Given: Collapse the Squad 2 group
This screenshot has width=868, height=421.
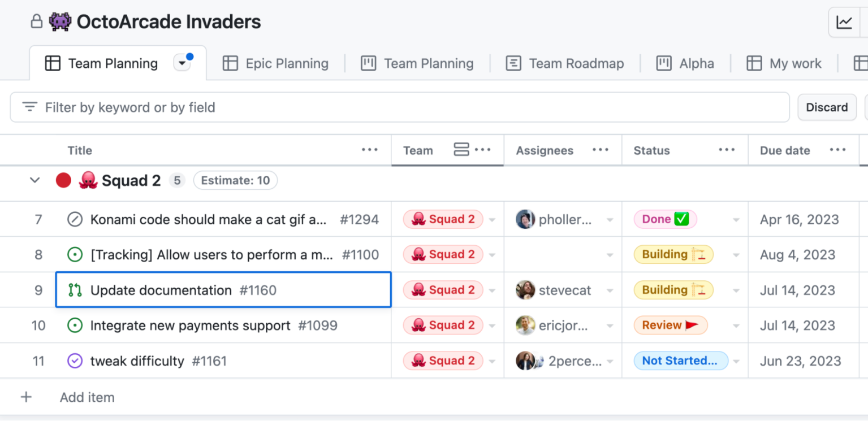Looking at the screenshot, I should 34,180.
